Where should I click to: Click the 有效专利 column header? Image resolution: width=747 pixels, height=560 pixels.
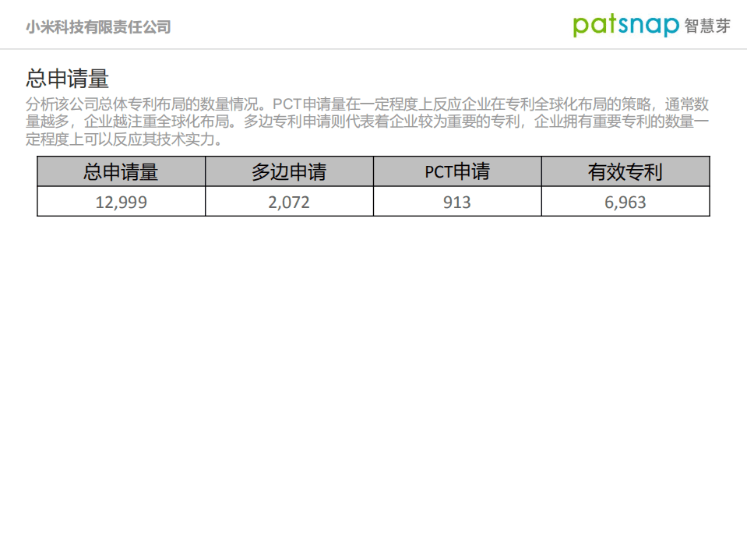click(625, 171)
